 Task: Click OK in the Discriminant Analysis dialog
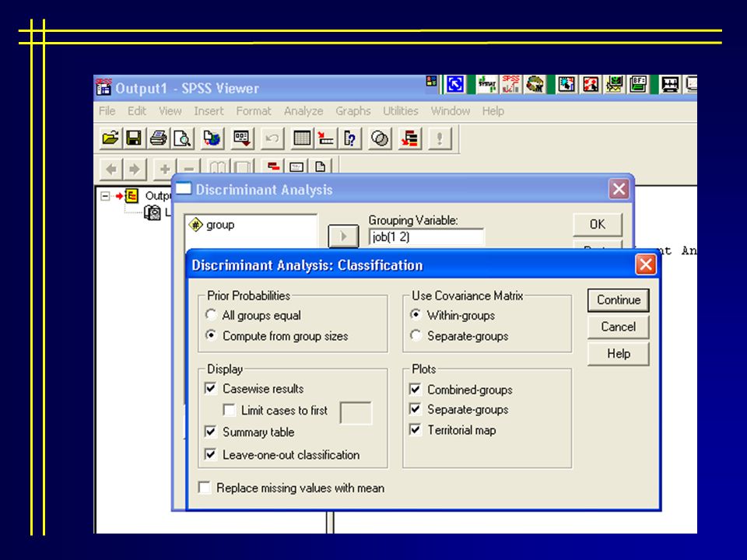(x=598, y=224)
